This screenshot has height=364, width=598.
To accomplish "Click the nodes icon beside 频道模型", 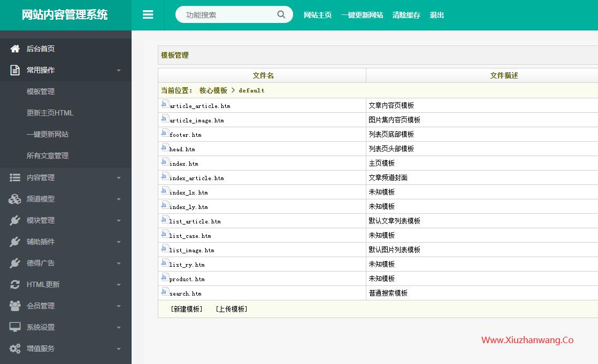I will (x=14, y=198).
